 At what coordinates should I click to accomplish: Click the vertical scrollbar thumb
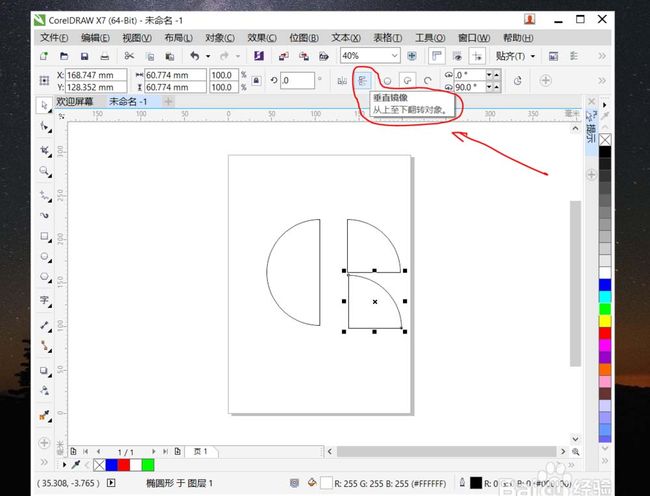(575, 283)
